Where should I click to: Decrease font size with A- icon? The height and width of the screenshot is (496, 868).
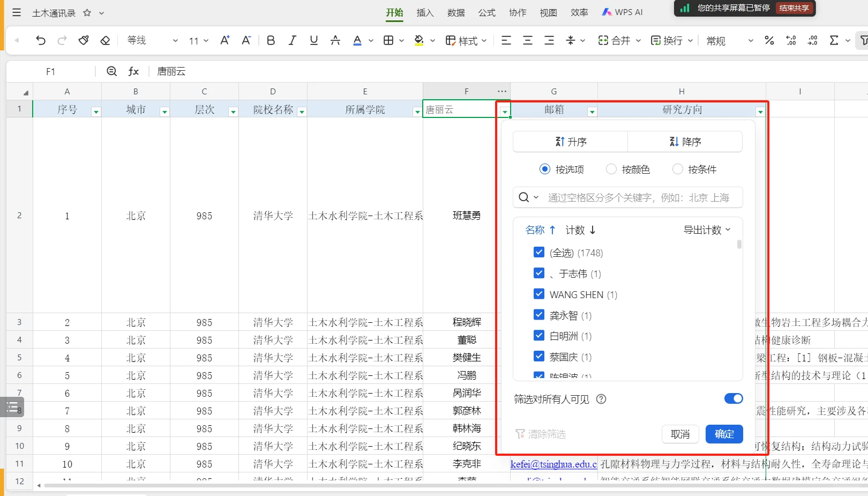[x=246, y=40]
